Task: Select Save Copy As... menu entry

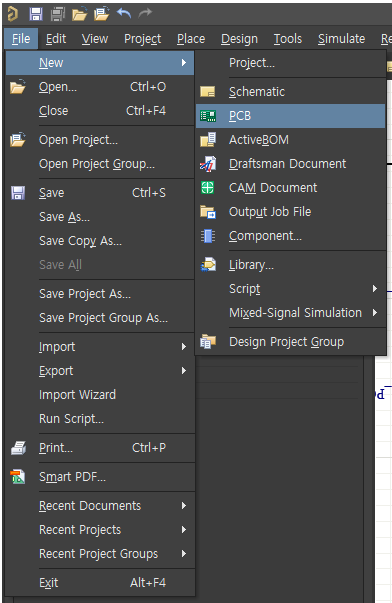Action: tap(100, 241)
